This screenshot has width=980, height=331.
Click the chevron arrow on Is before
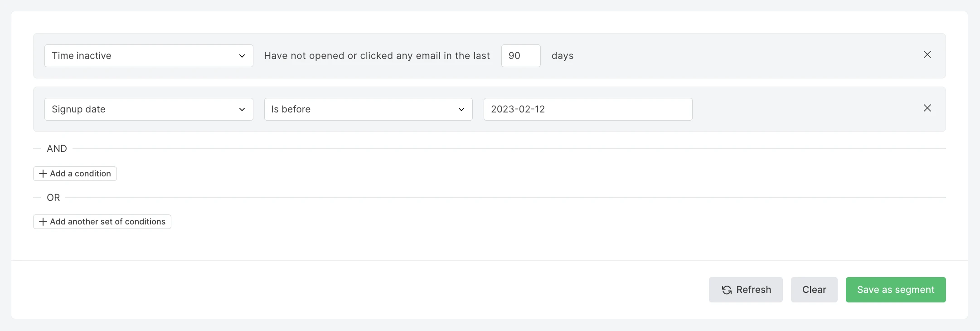point(461,109)
